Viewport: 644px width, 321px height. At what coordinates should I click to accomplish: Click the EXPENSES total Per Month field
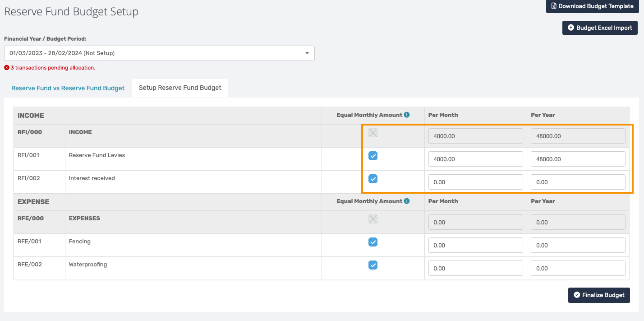click(x=476, y=222)
